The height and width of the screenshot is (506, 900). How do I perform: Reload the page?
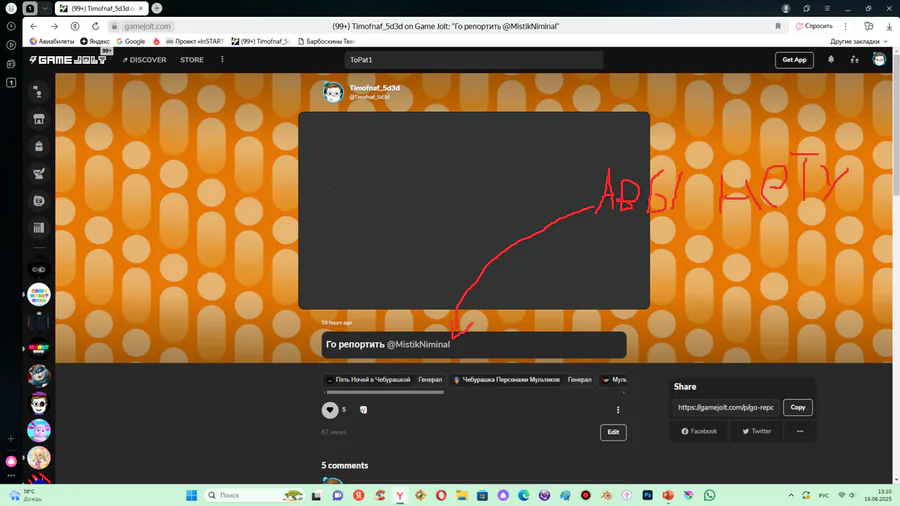95,26
